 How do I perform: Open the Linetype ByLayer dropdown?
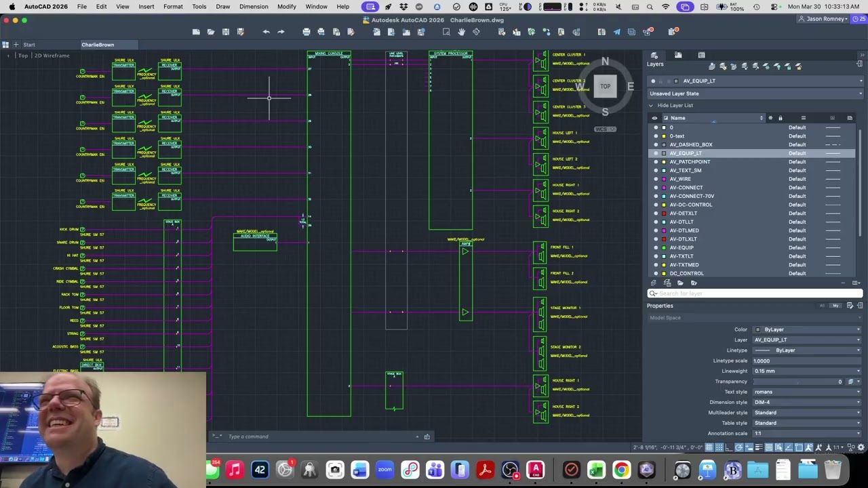coord(807,350)
